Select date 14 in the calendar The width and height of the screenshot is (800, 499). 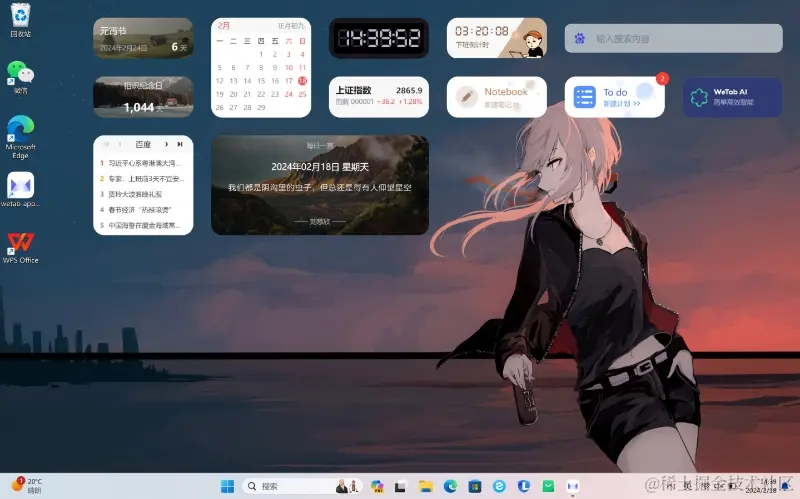pyautogui.click(x=247, y=81)
